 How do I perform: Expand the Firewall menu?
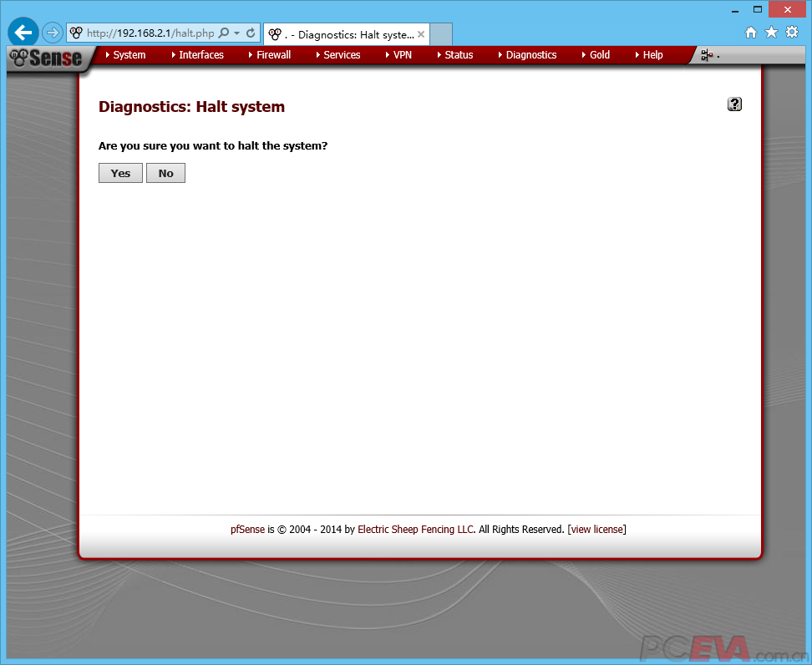point(273,55)
